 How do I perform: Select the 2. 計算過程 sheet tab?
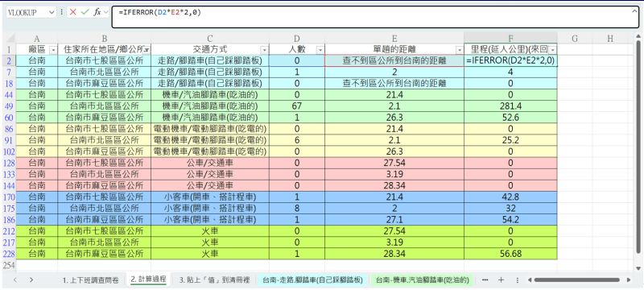point(148,280)
